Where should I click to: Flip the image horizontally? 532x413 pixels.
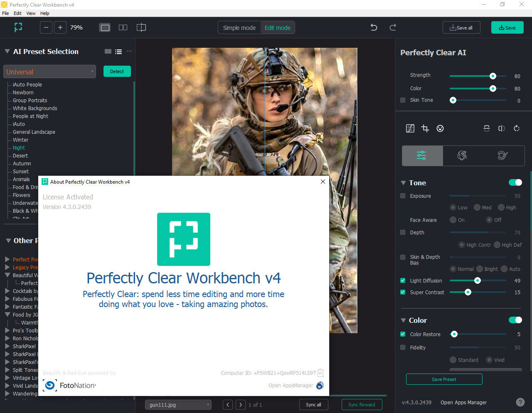point(502,128)
